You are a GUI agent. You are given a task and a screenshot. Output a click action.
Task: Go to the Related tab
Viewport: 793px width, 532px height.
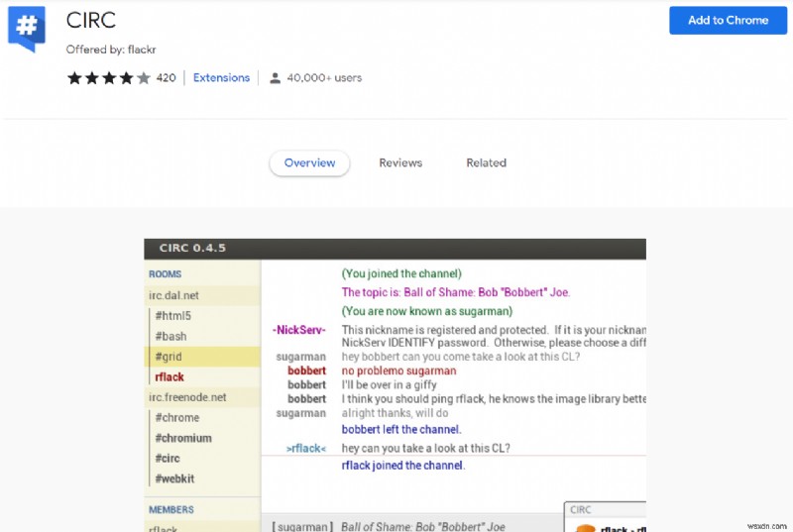(486, 162)
